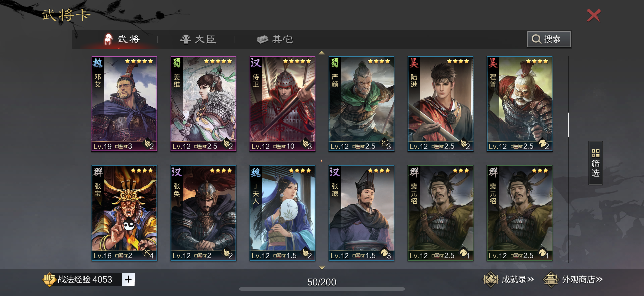Click the plus icon beside 战法经验 4053
The image size is (644, 296).
click(x=128, y=279)
